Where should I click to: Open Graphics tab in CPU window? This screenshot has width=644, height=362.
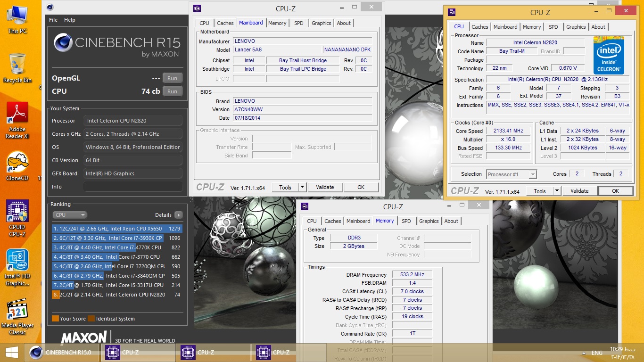click(x=576, y=27)
